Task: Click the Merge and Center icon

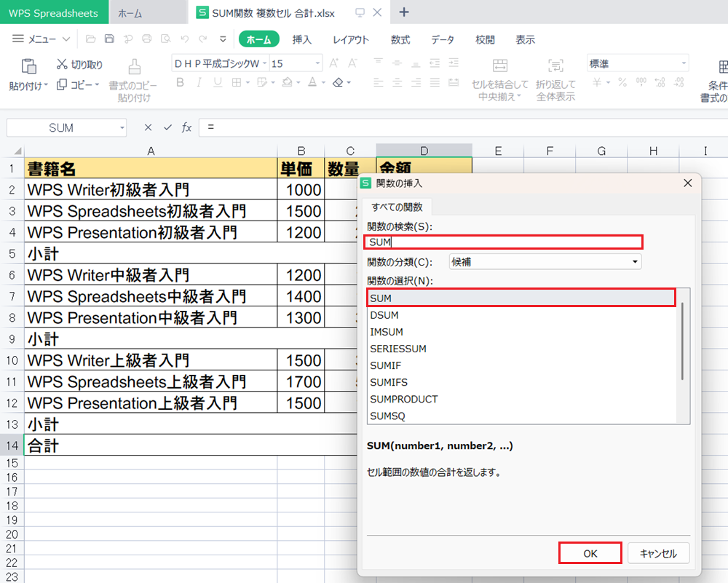Action: click(x=500, y=66)
